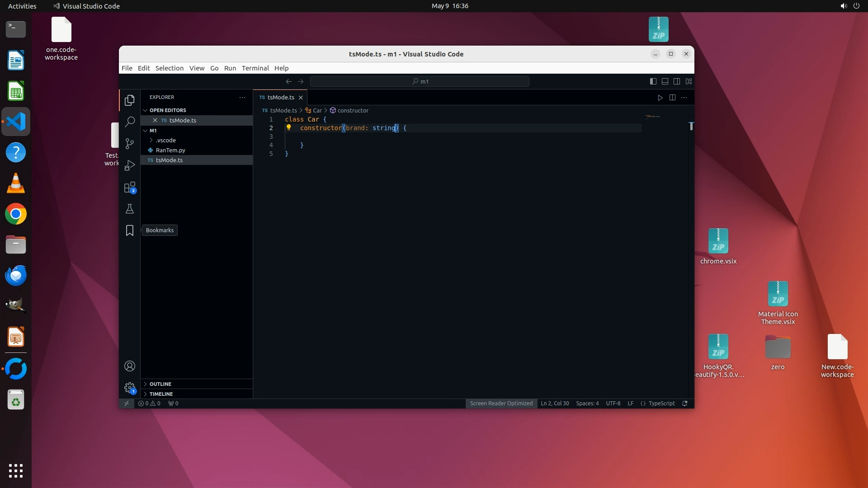Open the Search view in activity bar
868x488 pixels.
click(130, 122)
